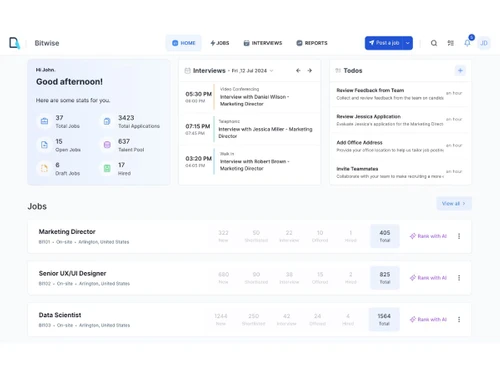
Task: Open todo Review Feedback from Team
Action: coord(400,94)
